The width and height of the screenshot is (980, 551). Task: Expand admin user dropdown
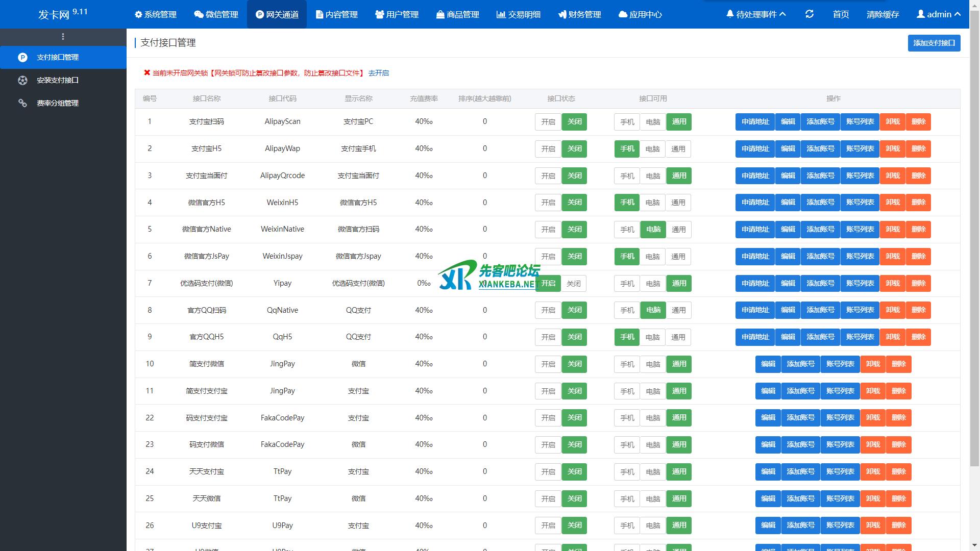point(939,14)
